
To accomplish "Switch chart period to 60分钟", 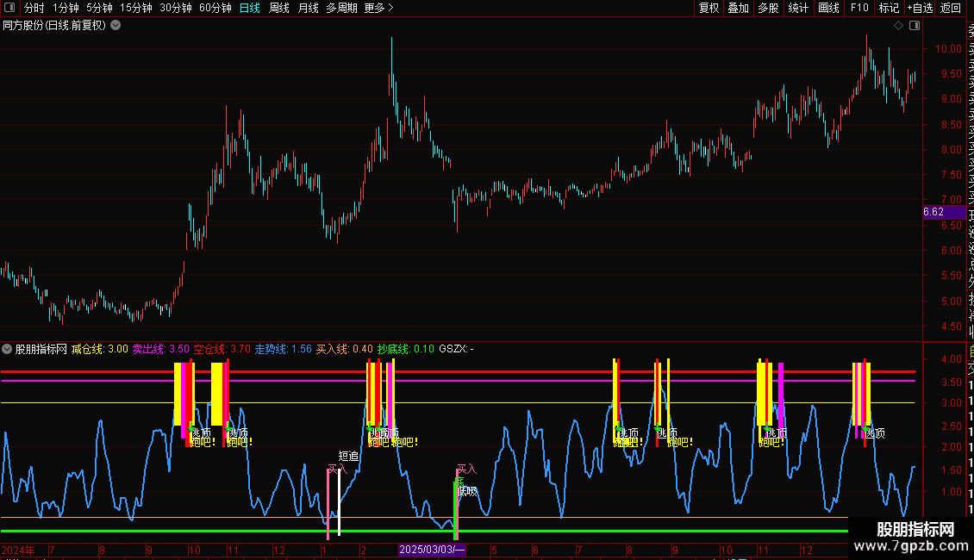I will click(x=215, y=8).
